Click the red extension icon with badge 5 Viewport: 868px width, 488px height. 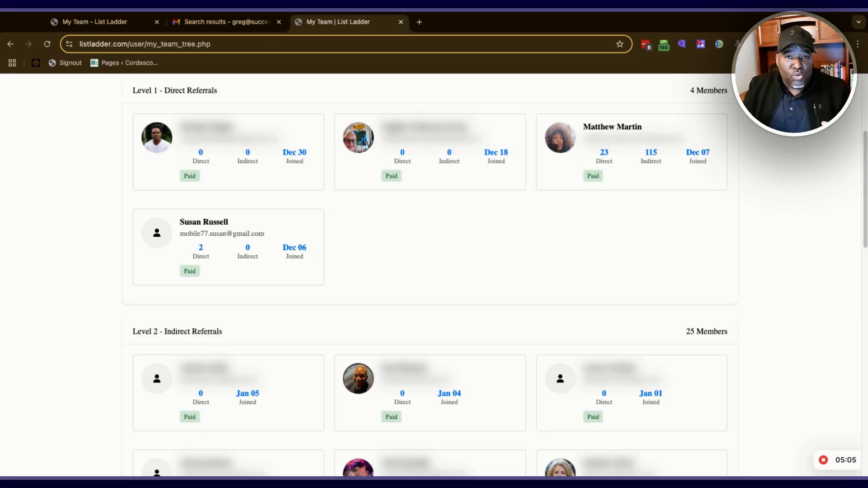click(646, 44)
